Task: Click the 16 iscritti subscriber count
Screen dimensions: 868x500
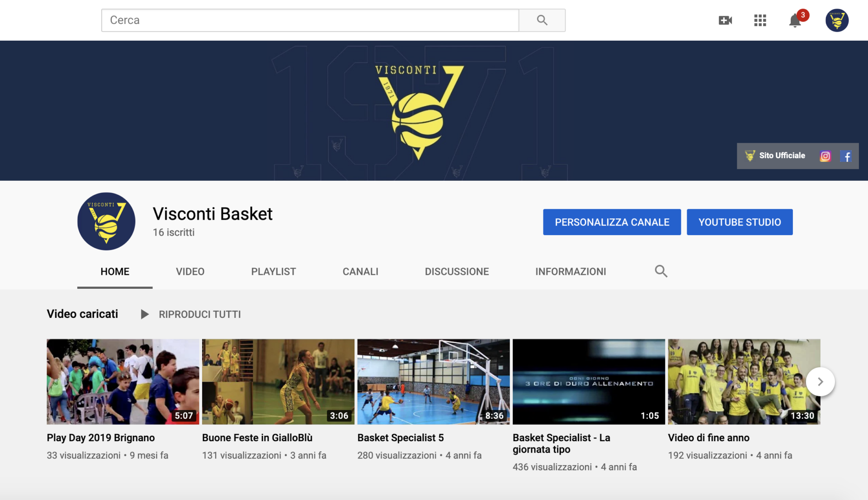Action: click(x=174, y=232)
